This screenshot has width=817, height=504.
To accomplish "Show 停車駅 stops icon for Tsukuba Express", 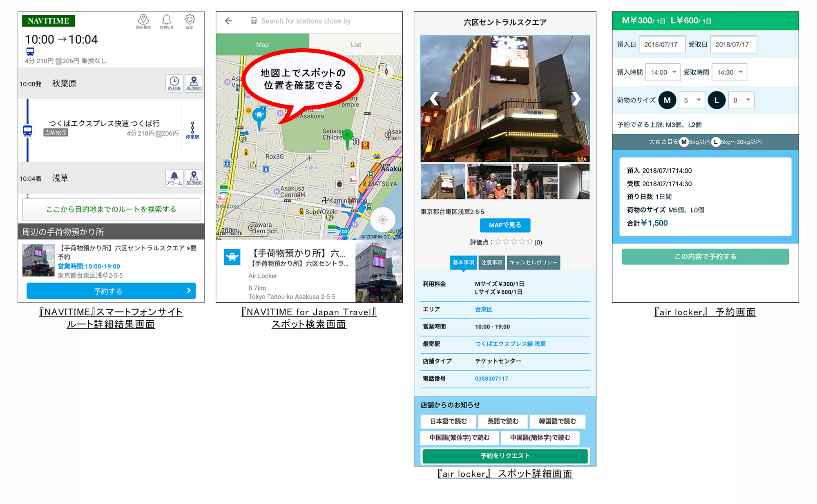I will pyautogui.click(x=192, y=131).
